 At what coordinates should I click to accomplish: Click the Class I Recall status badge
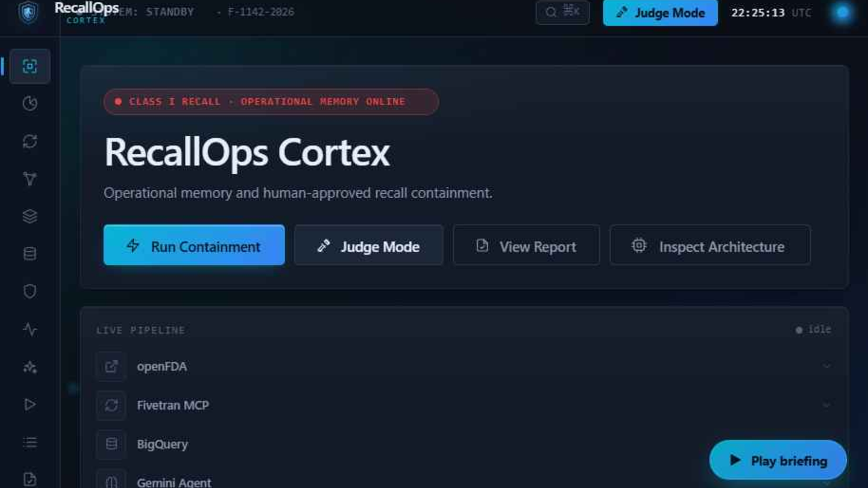[x=271, y=102]
